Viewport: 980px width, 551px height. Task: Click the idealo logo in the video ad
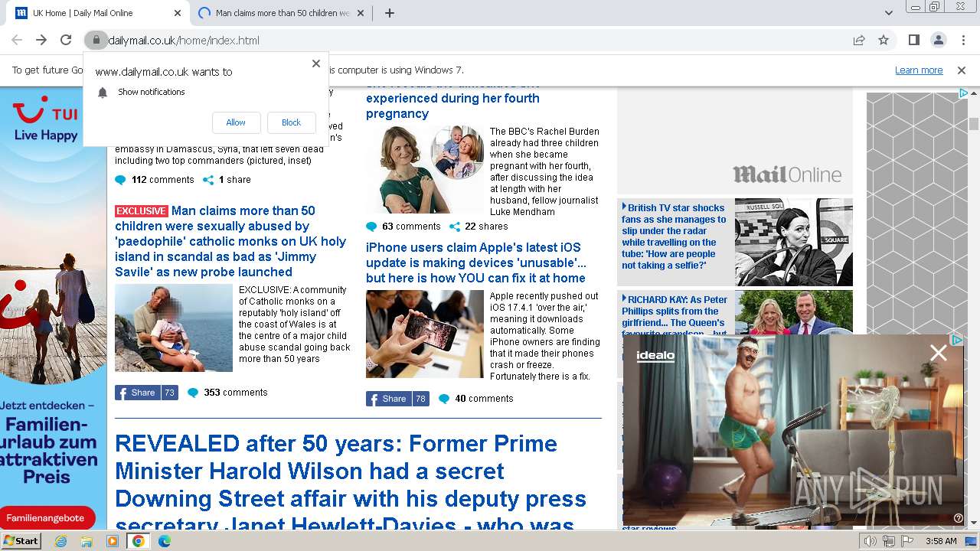coord(656,356)
